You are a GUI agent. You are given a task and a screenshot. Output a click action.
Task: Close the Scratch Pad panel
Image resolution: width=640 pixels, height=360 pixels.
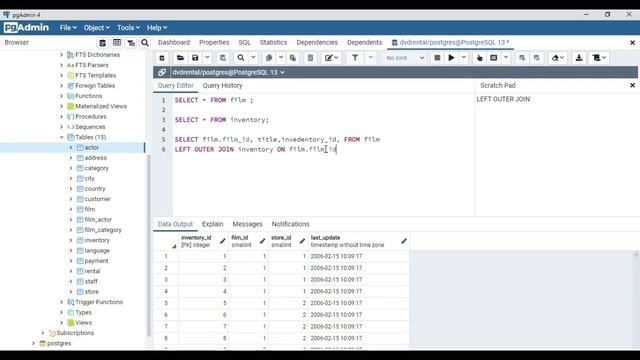point(632,86)
